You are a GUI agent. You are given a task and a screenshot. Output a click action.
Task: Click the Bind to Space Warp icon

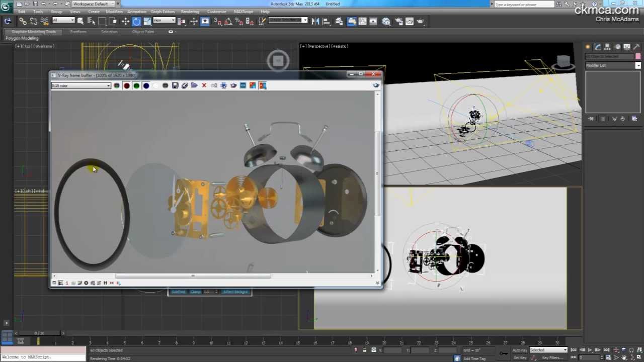(44, 21)
